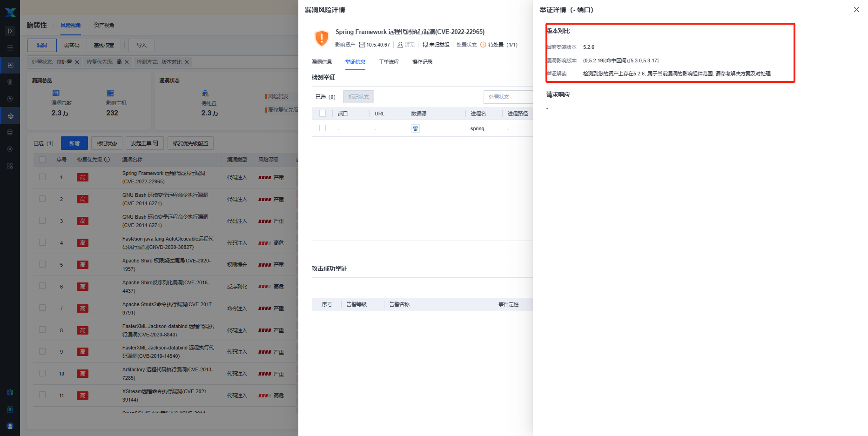Click the 修复优先级配置 button
This screenshot has height=436, width=868.
coord(190,143)
